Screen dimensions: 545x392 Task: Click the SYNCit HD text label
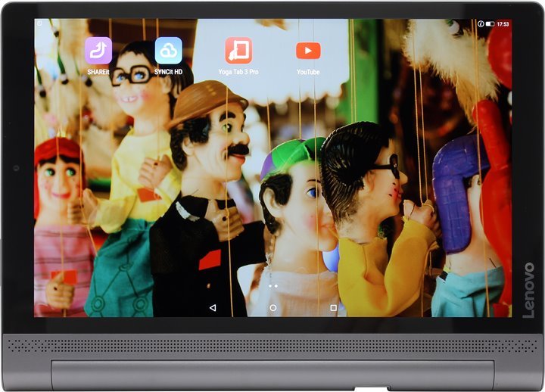pyautogui.click(x=168, y=72)
